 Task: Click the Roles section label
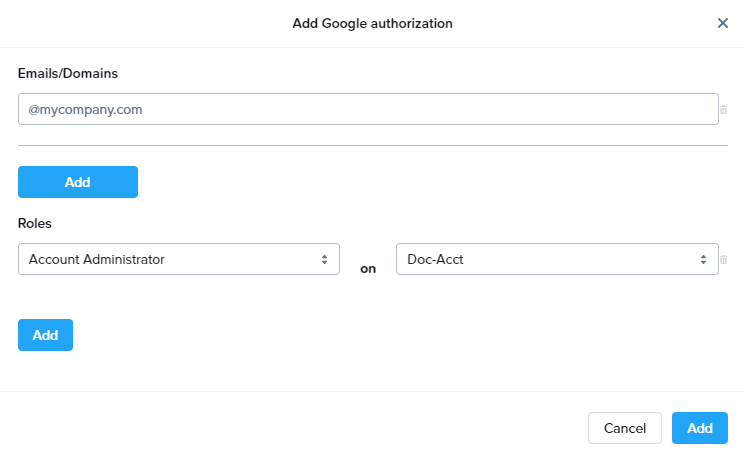point(35,224)
